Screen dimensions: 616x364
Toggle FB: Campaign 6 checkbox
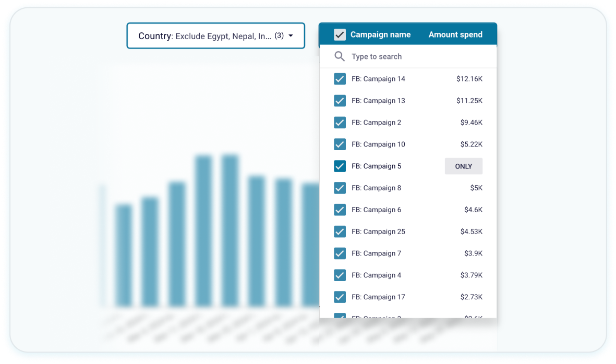tap(340, 210)
